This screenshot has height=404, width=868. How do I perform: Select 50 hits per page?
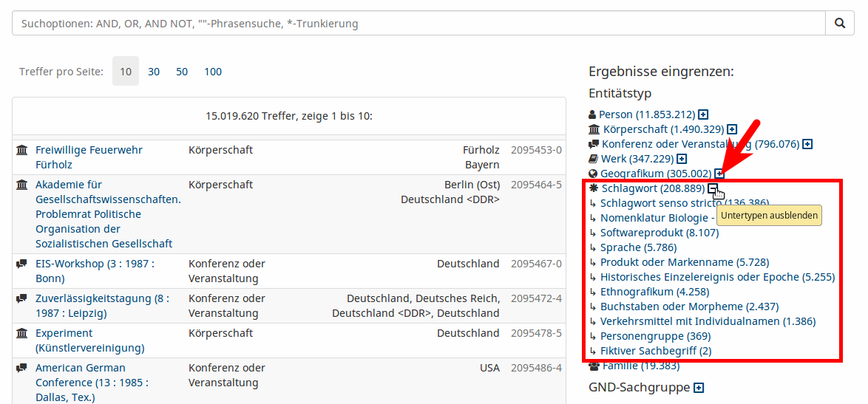pyautogui.click(x=182, y=72)
